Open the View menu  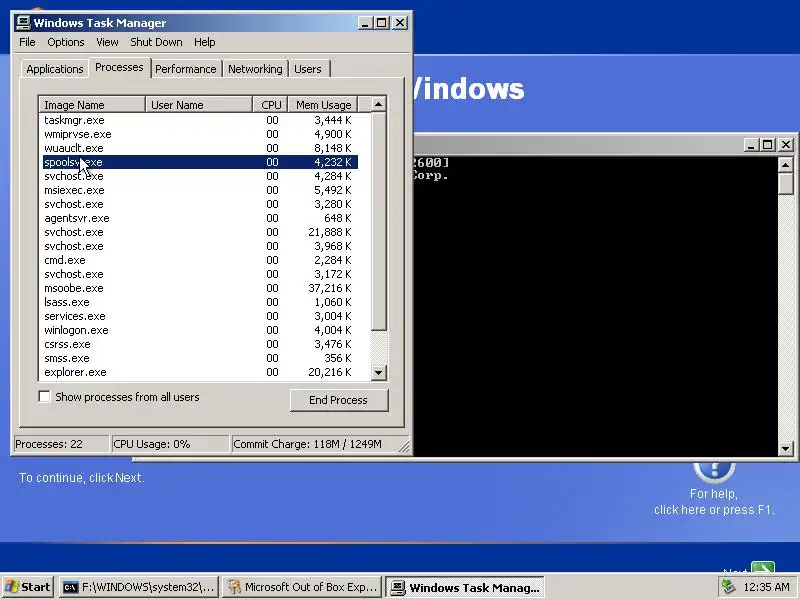tap(107, 42)
